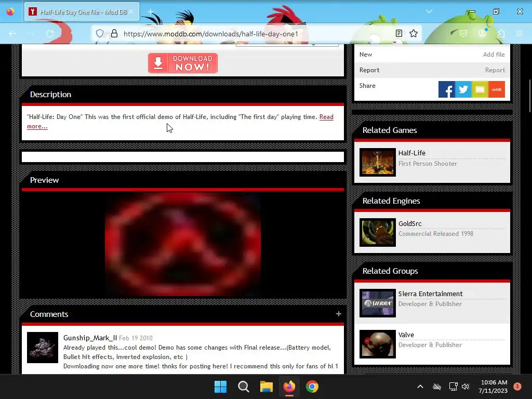Share the file via email icon
This screenshot has width=532, height=399.
coord(480,89)
